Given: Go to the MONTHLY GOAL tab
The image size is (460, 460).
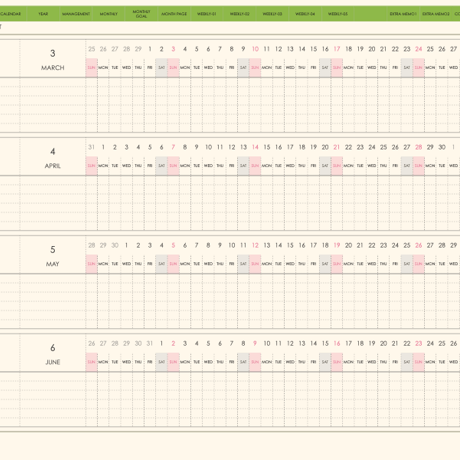Looking at the screenshot, I should [x=141, y=14].
